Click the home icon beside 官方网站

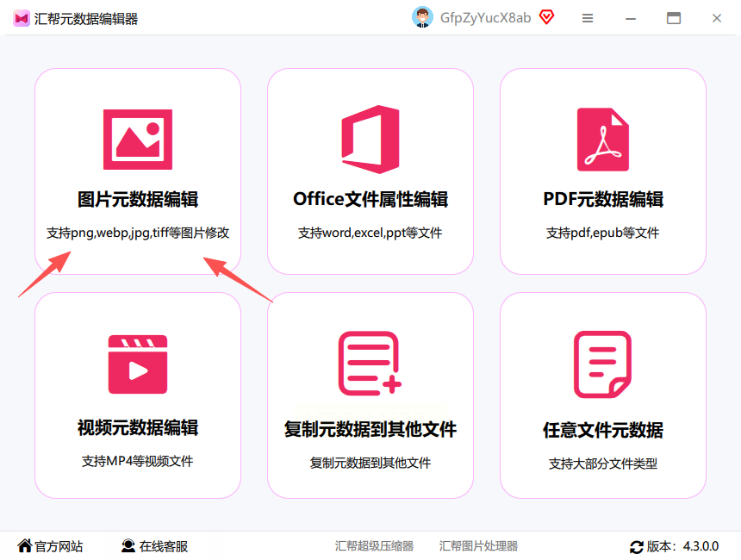point(25,545)
